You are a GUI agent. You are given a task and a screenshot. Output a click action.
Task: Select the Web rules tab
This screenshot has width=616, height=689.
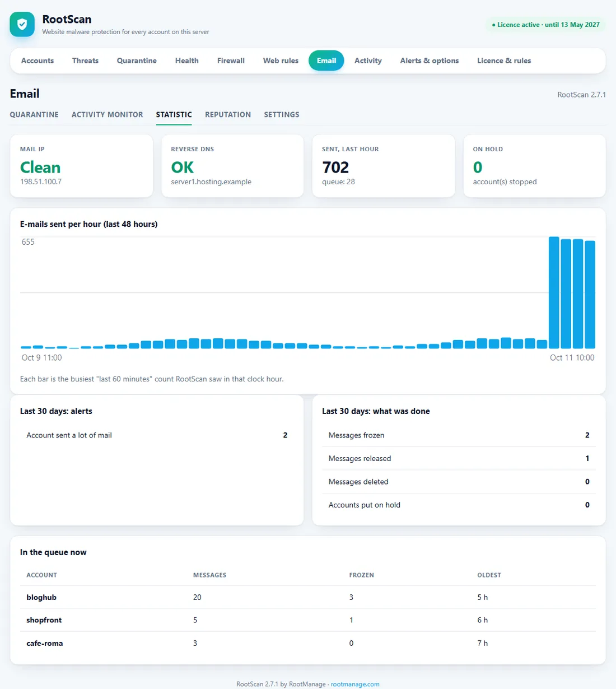click(x=281, y=60)
